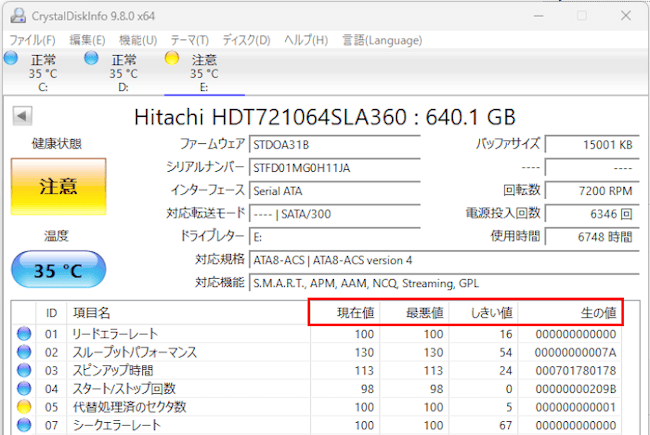The image size is (650, 435).
Task: Click the disk title Hitachi HDT721064SLA360
Action: pyautogui.click(x=273, y=117)
